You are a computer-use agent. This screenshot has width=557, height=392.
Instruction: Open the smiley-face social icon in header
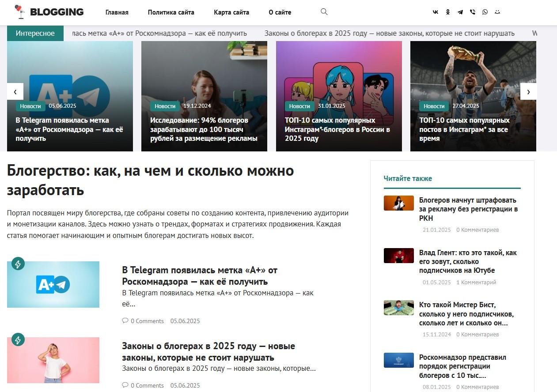coord(497,12)
